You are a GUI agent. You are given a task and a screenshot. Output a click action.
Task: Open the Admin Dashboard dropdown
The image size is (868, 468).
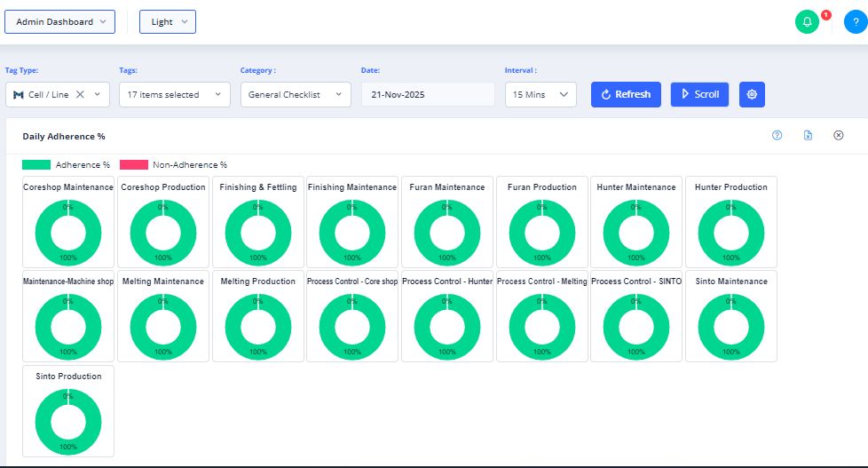point(59,22)
